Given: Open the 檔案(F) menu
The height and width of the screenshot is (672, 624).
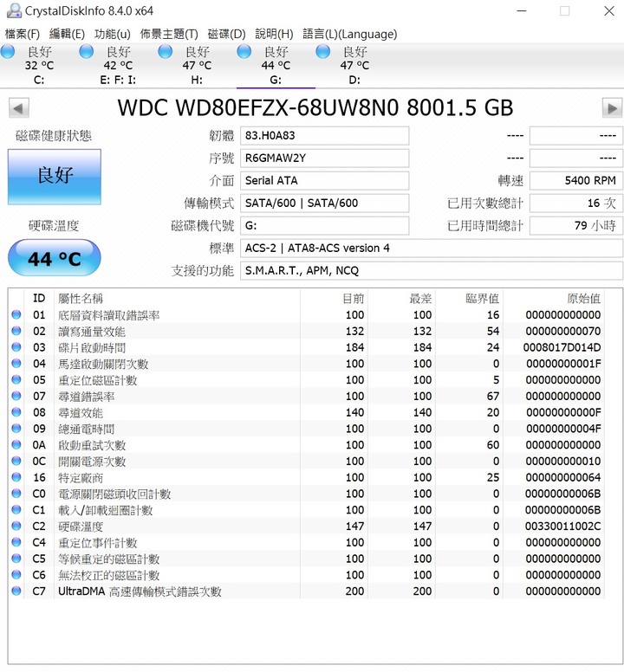Looking at the screenshot, I should pyautogui.click(x=23, y=34).
